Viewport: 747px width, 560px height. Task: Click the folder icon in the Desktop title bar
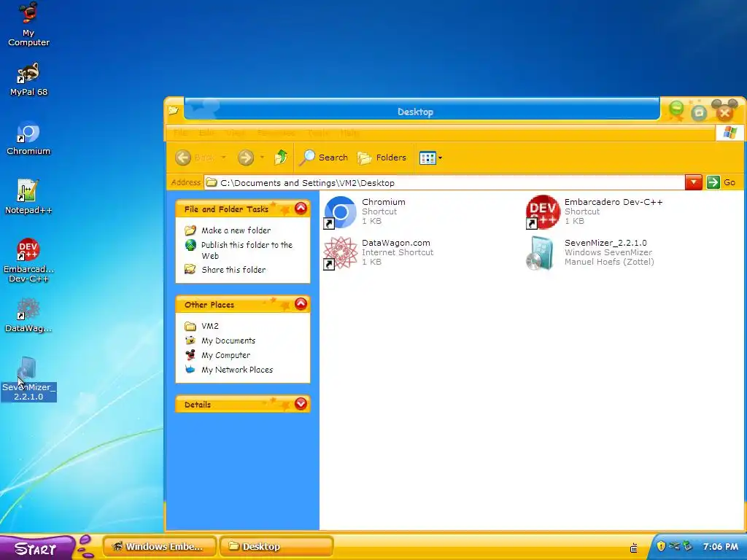click(x=174, y=111)
